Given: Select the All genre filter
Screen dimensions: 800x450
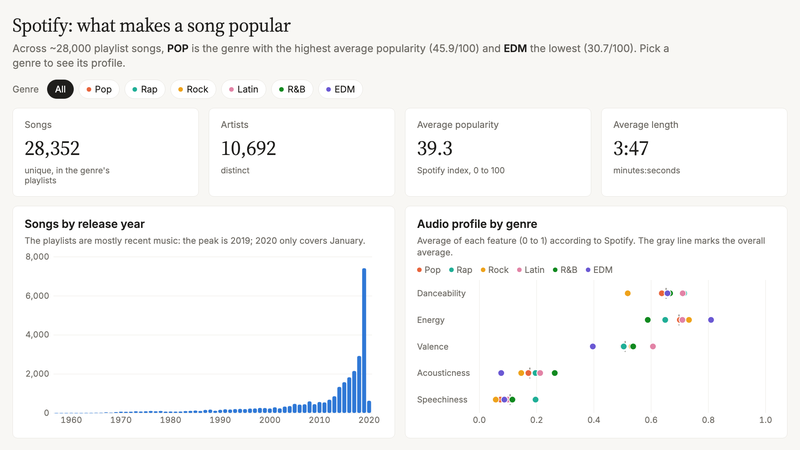Looking at the screenshot, I should click(x=60, y=89).
